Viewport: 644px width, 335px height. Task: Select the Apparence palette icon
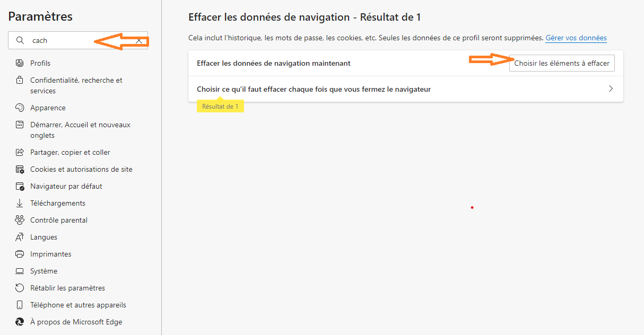[20, 108]
